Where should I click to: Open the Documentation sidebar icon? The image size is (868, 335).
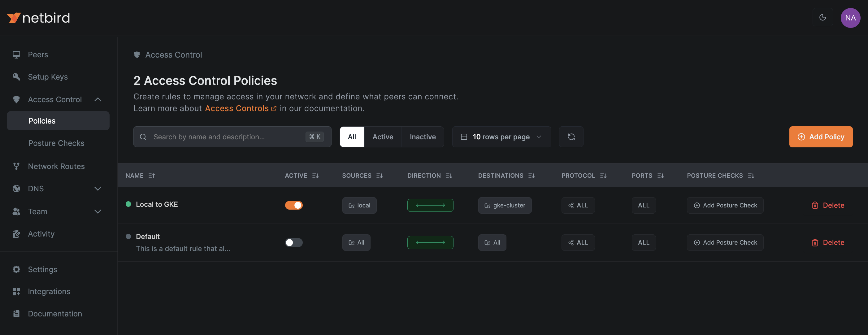(16, 313)
